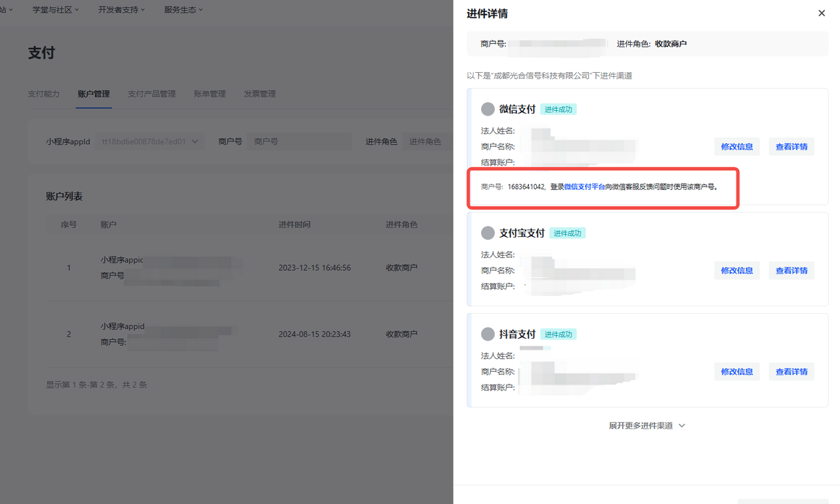Viewport: 840px width, 504px height.
Task: Switch to the 支付能力 tab
Action: (44, 94)
